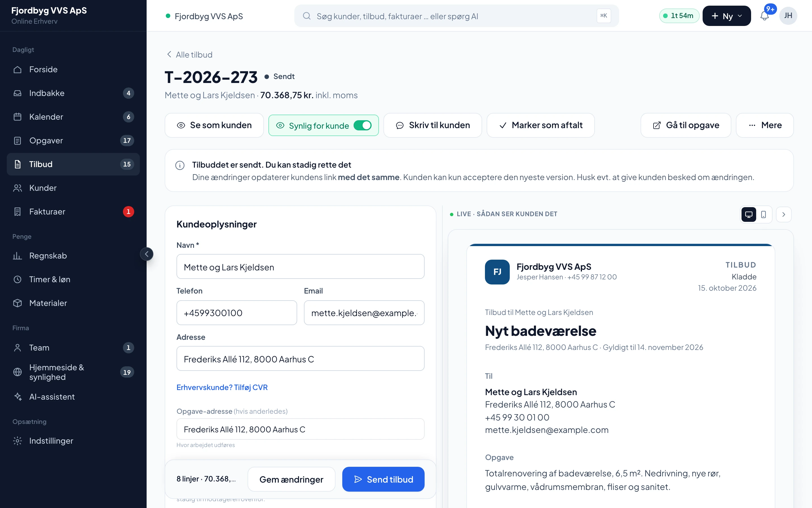
Task: Open Kunder in the sidebar
Action: click(x=73, y=188)
